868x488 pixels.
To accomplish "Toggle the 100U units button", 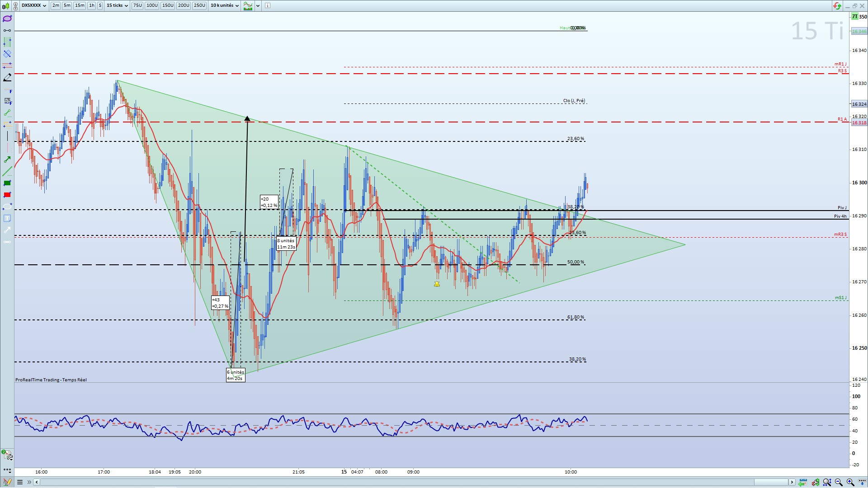I will 152,5.
